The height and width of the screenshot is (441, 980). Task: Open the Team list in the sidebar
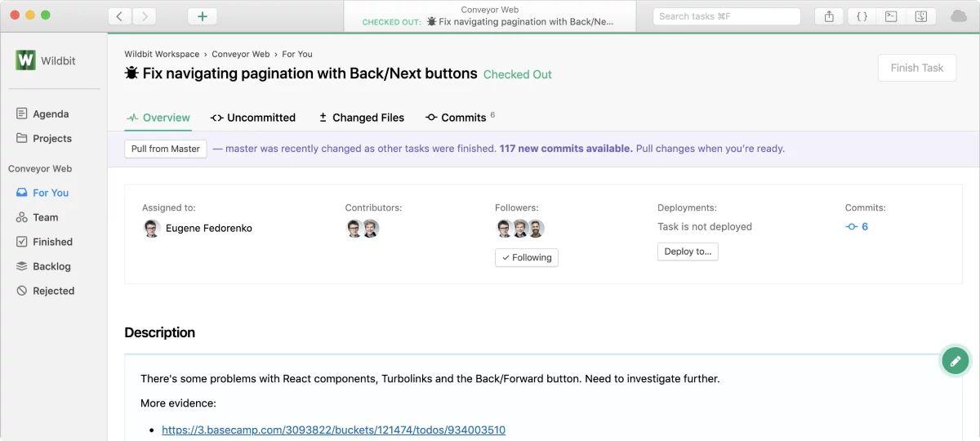coord(38,217)
